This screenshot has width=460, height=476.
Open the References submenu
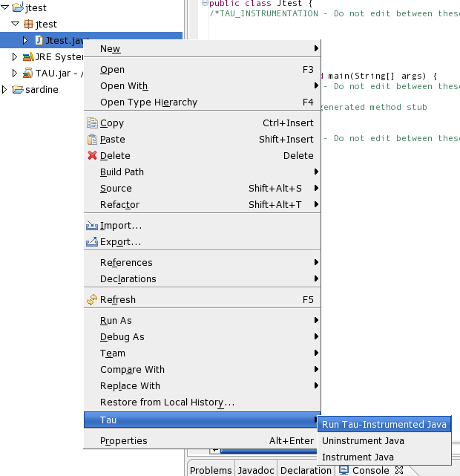(203, 262)
